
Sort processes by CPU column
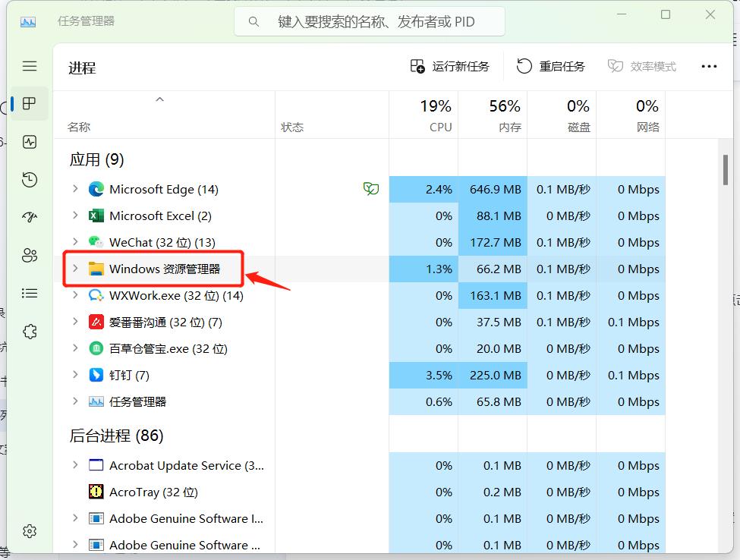pos(424,115)
